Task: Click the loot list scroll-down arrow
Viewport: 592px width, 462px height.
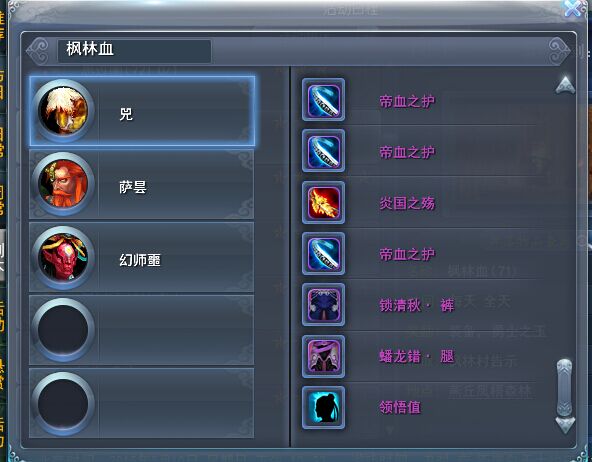Action: pos(565,425)
